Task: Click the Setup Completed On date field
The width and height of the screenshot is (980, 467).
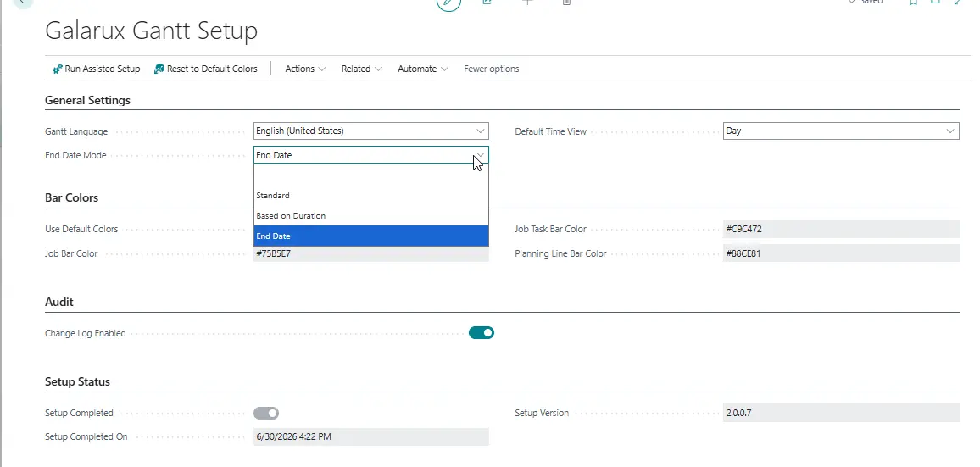Action: (370, 437)
